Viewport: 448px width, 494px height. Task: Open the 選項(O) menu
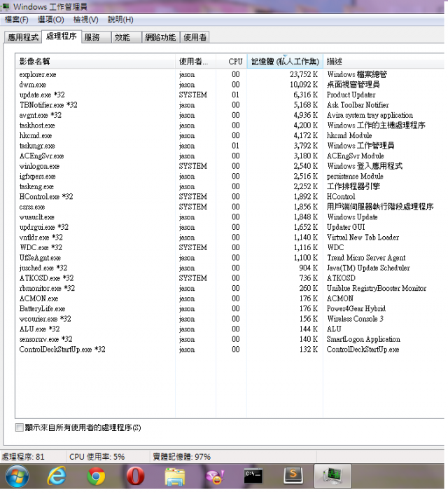(50, 20)
